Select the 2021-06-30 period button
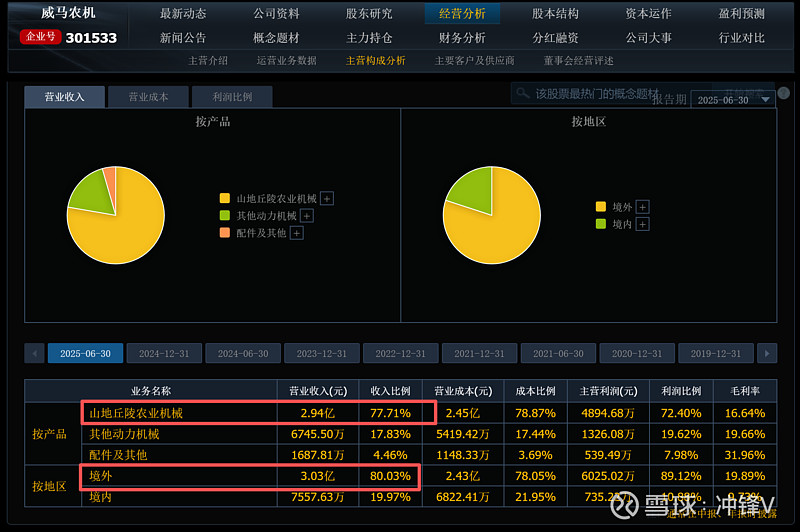This screenshot has height=532, width=800. [558, 353]
